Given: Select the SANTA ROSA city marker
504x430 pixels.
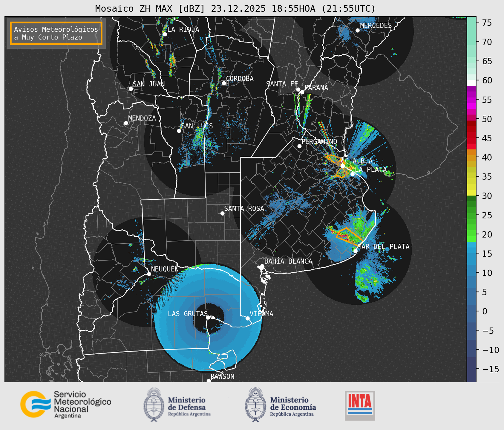Looking at the screenshot, I should tap(222, 213).
